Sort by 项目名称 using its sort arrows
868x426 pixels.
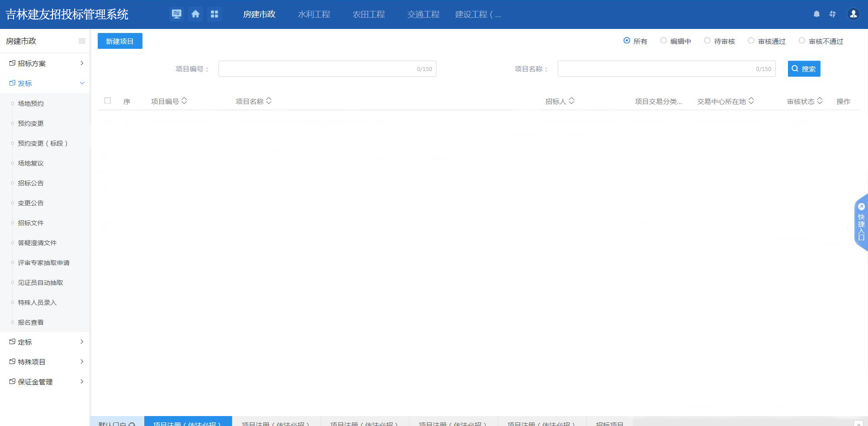point(269,101)
